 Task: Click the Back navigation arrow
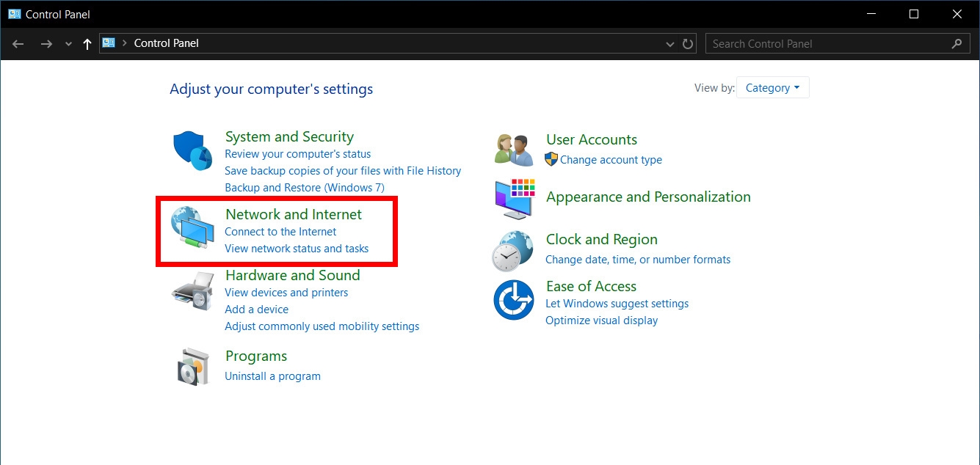pos(18,44)
